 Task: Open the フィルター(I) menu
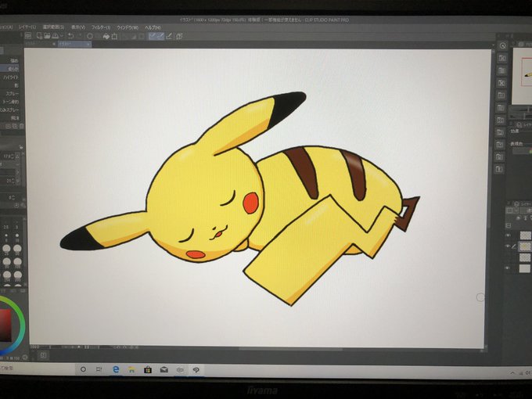pos(101,27)
